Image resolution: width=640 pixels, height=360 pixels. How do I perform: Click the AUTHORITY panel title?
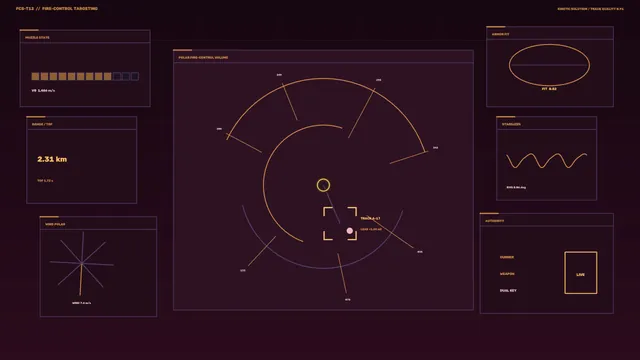495,221
